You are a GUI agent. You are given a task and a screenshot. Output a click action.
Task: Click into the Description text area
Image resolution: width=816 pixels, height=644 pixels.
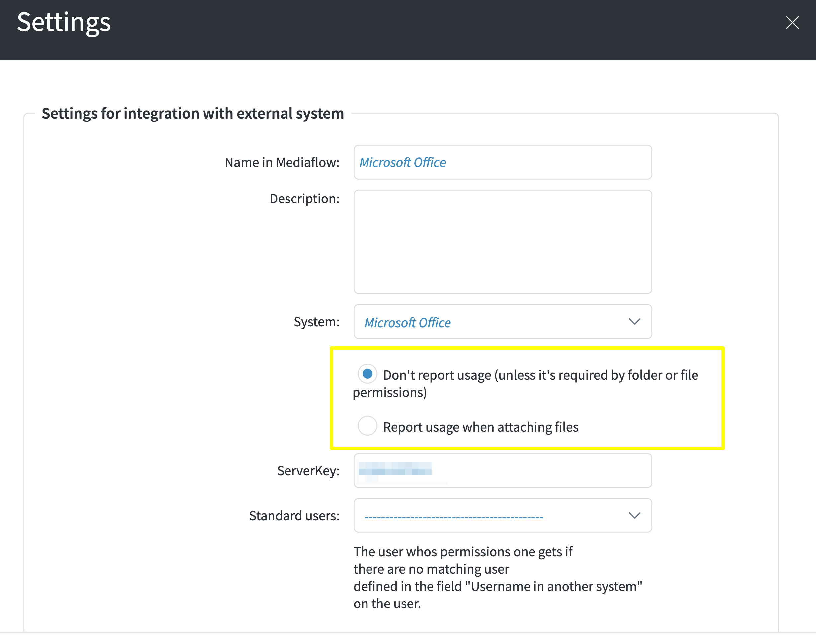tap(503, 242)
